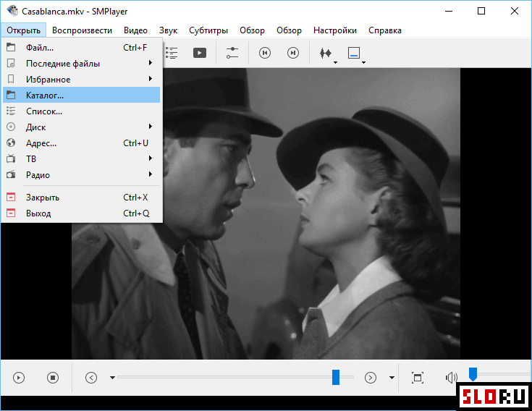This screenshot has height=411, width=532.
Task: Click the red icon beside Закрыть
Action: tap(11, 197)
